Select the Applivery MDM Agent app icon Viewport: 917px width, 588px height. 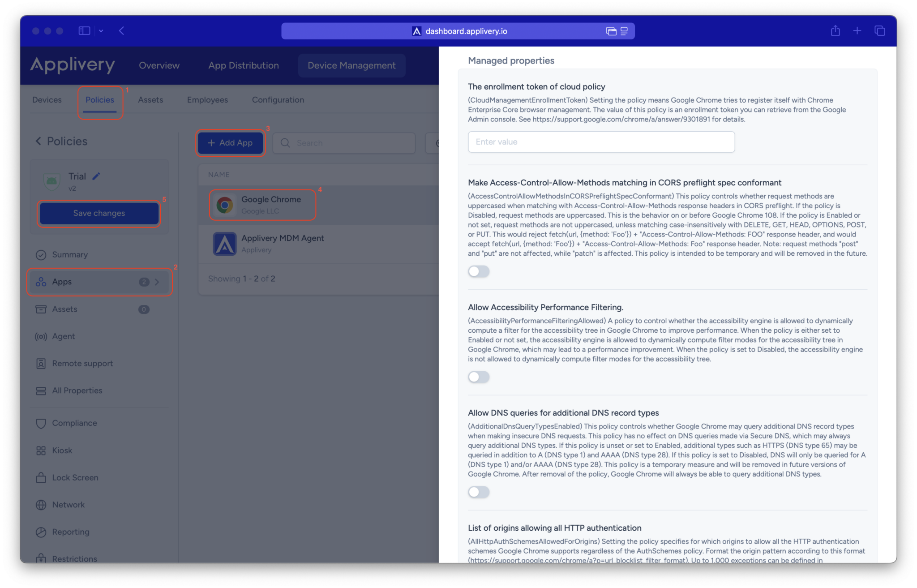point(224,244)
